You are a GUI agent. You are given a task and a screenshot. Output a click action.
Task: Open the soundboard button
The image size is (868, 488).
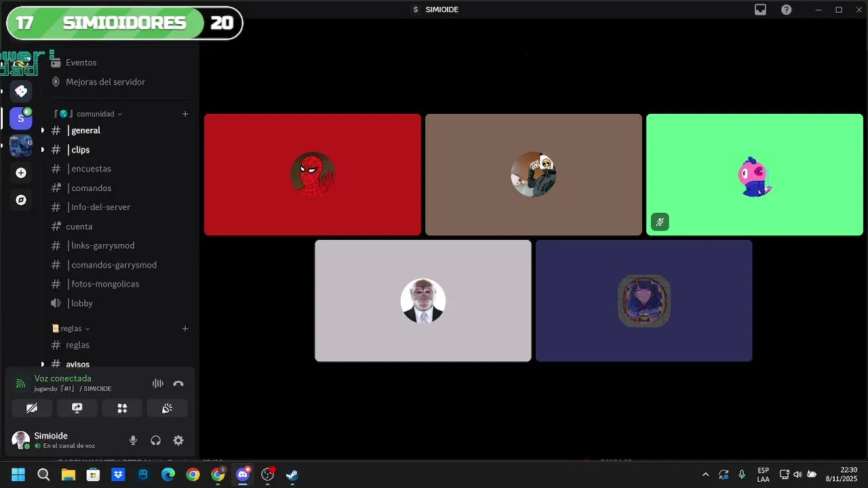[167, 408]
